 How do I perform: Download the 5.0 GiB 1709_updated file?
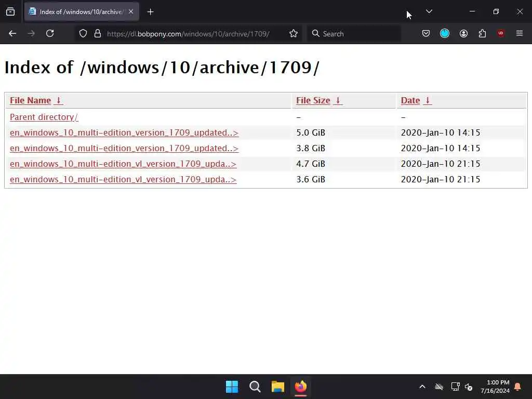[124, 132]
